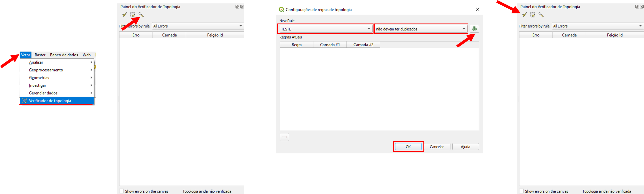Click Validate All checkmark in left topology panel
The height and width of the screenshot is (194, 644).
[x=124, y=15]
